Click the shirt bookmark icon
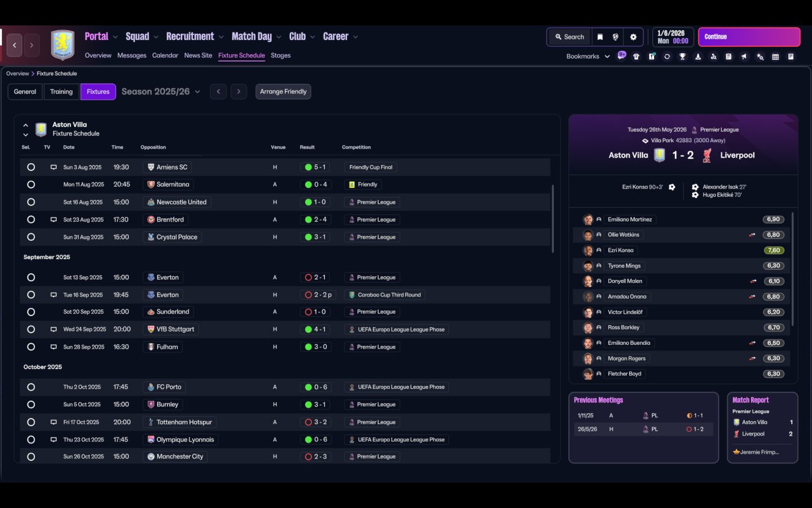Viewport: 812px width, 508px height. pyautogui.click(x=636, y=57)
